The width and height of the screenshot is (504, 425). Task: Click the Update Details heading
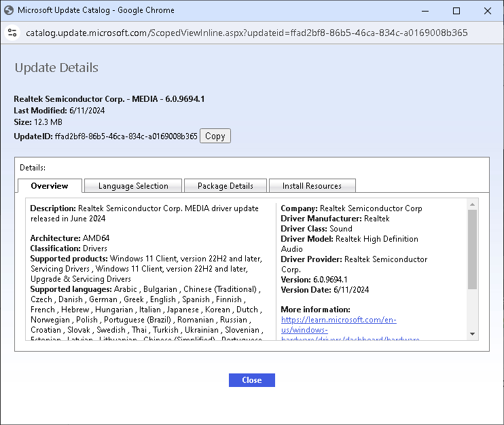click(56, 67)
